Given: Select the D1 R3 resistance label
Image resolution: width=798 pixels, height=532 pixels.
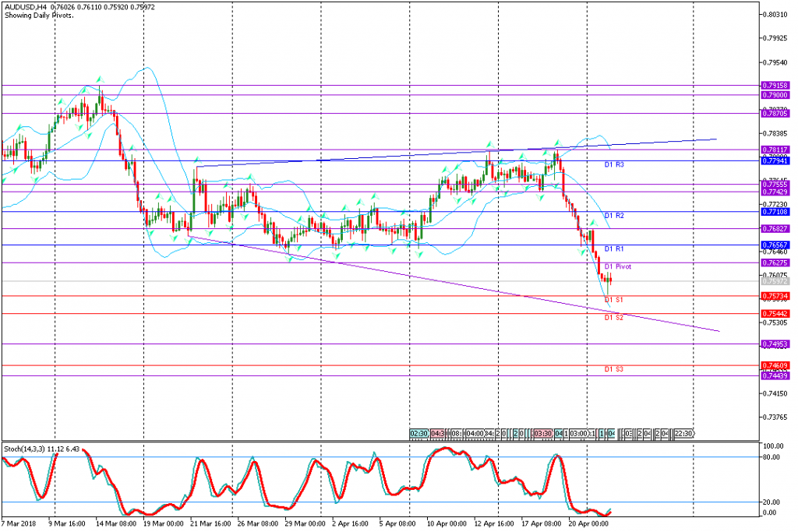Looking at the screenshot, I should click(x=614, y=165).
